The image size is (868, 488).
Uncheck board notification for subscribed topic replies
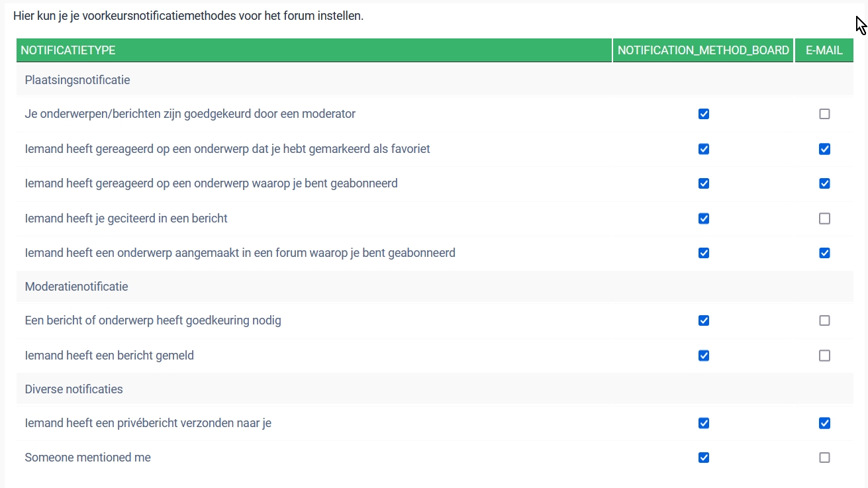coord(704,183)
